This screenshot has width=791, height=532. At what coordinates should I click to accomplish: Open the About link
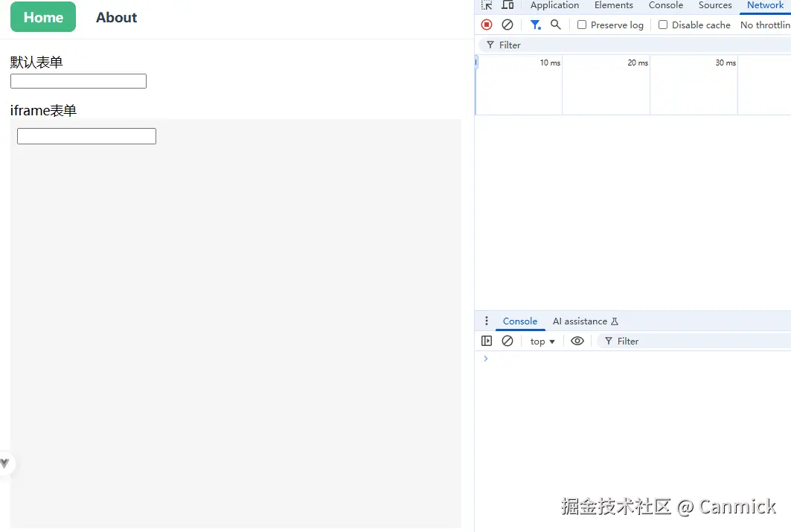pyautogui.click(x=116, y=17)
